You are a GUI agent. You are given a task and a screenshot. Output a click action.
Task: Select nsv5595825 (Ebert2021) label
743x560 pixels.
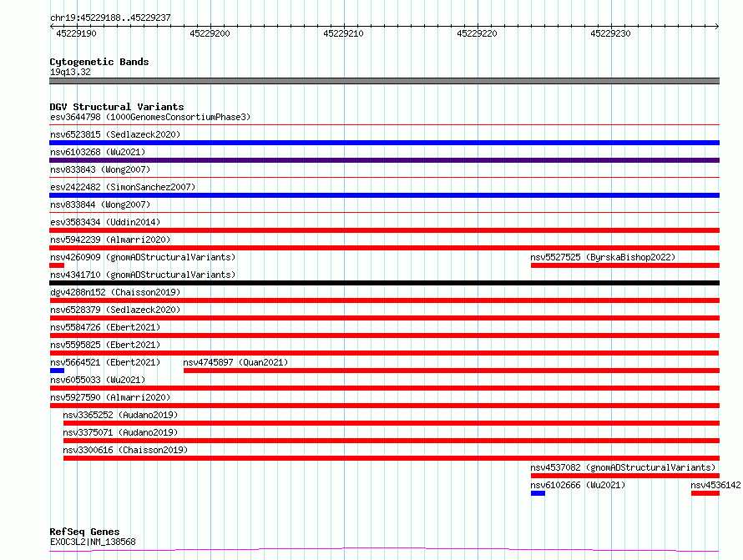(105, 345)
